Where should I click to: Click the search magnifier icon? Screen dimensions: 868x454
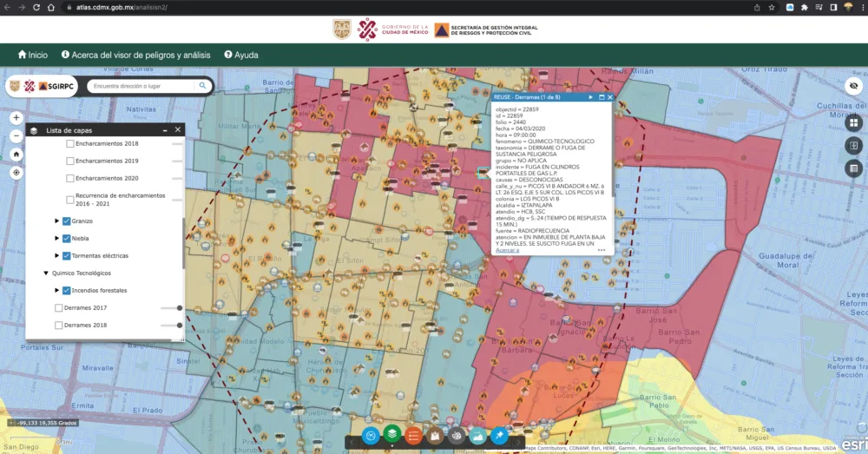pyautogui.click(x=202, y=86)
